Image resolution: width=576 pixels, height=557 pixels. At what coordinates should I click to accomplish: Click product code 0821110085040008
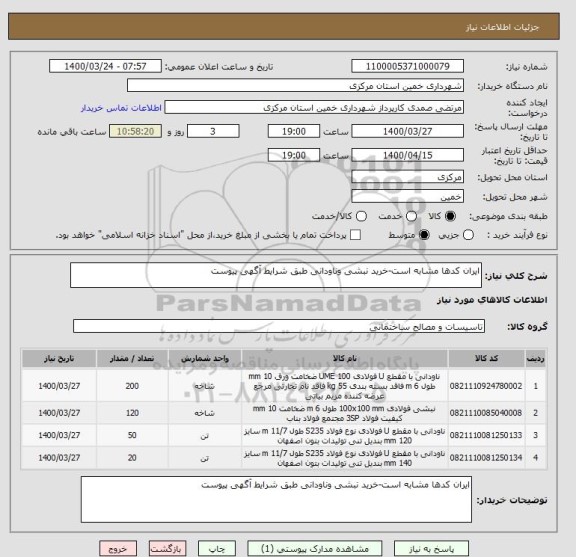click(x=486, y=413)
